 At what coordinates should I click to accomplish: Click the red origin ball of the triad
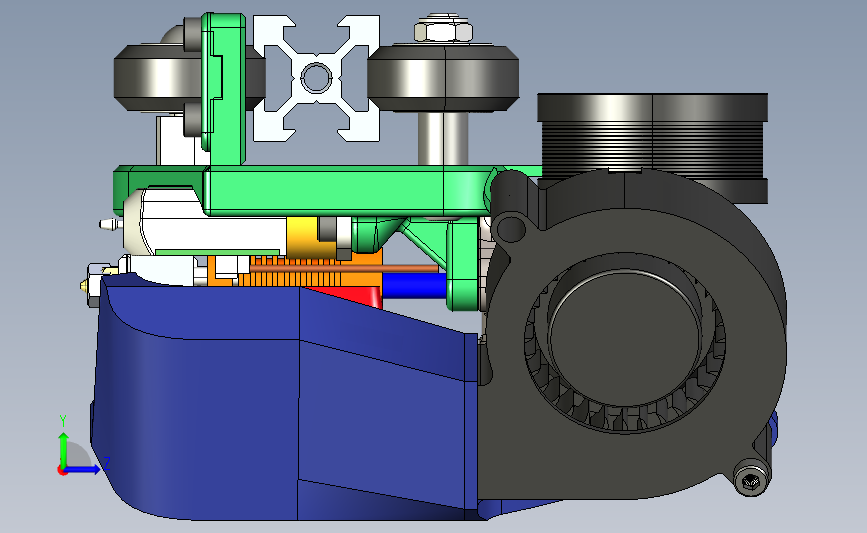[62, 470]
